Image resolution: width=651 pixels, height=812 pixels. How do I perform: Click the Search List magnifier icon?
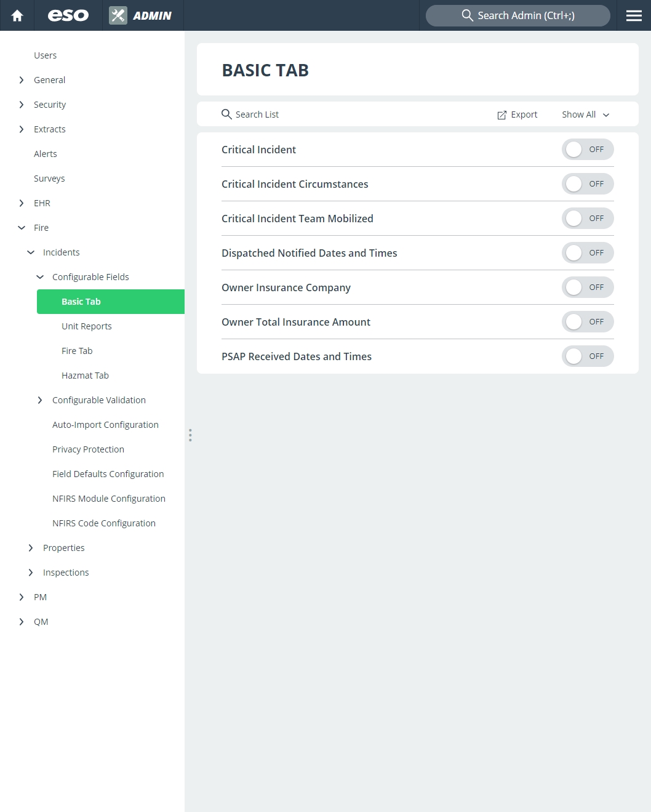tap(226, 115)
